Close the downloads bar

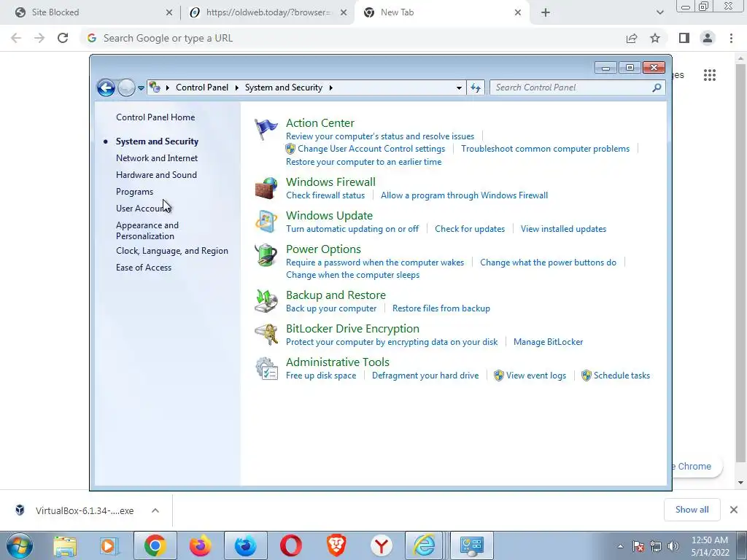pos(734,510)
